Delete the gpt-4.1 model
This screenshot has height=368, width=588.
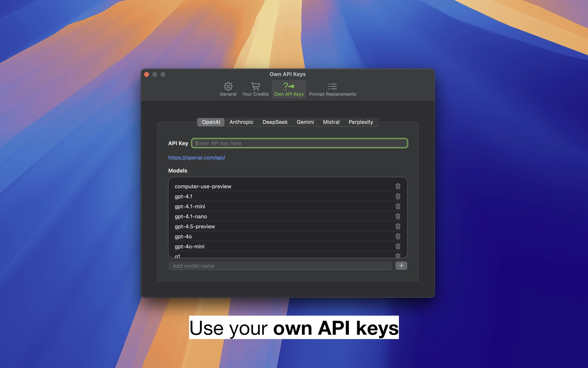[398, 196]
